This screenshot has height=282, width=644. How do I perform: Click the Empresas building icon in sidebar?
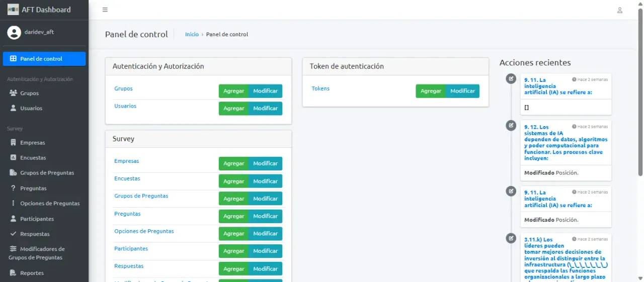[14, 143]
